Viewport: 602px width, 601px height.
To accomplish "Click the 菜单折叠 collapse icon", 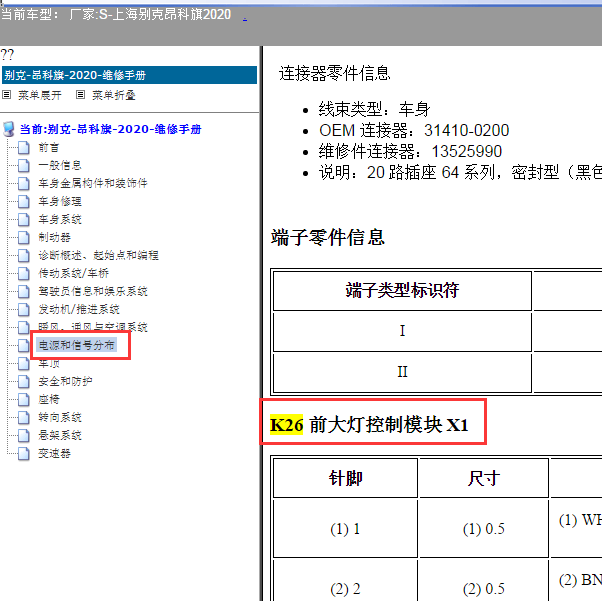I will pyautogui.click(x=80, y=94).
